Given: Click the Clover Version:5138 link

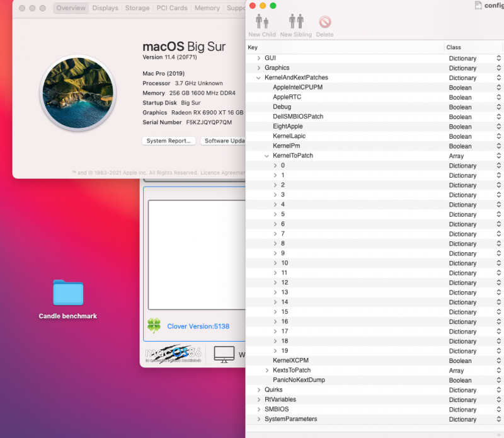Looking at the screenshot, I should tap(198, 326).
